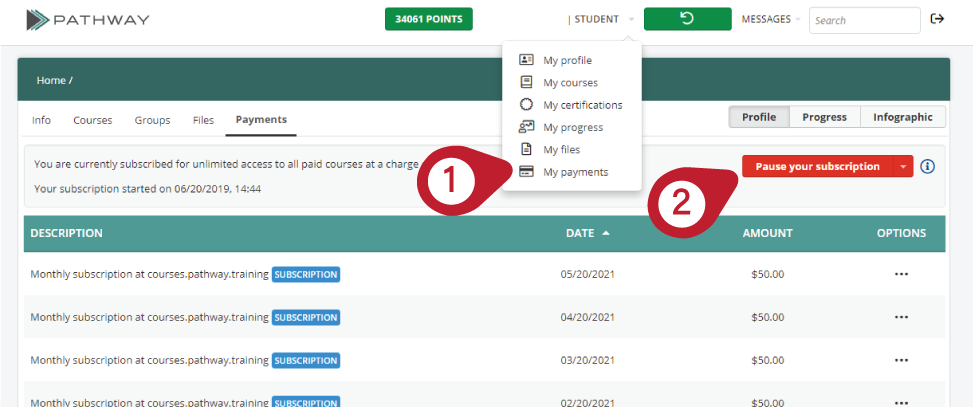Click Monthly subscription description for 04/20/2021
Screen dimensions: 973x407
point(150,317)
